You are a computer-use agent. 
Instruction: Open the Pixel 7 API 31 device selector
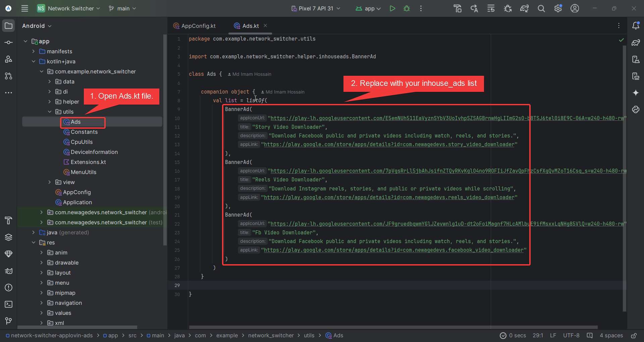tap(315, 8)
